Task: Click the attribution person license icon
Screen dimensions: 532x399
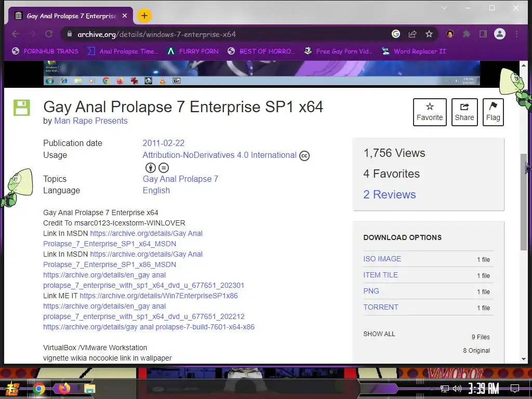Action: (x=151, y=168)
